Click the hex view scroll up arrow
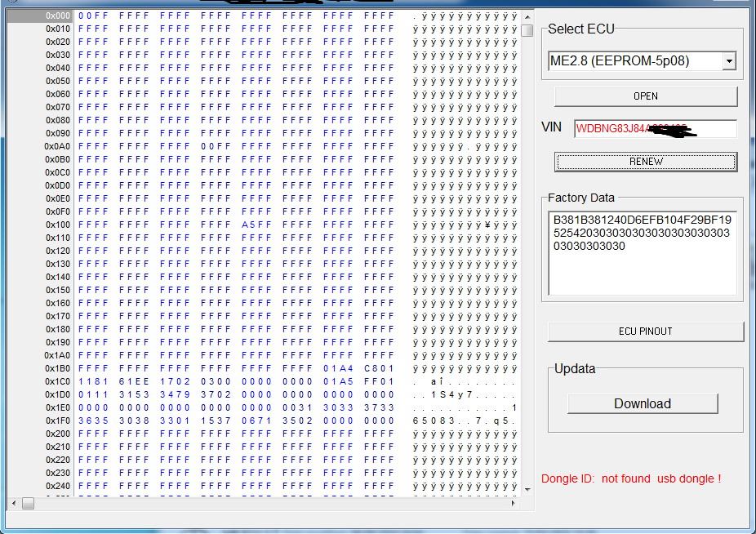The height and width of the screenshot is (534, 756). pos(527,16)
